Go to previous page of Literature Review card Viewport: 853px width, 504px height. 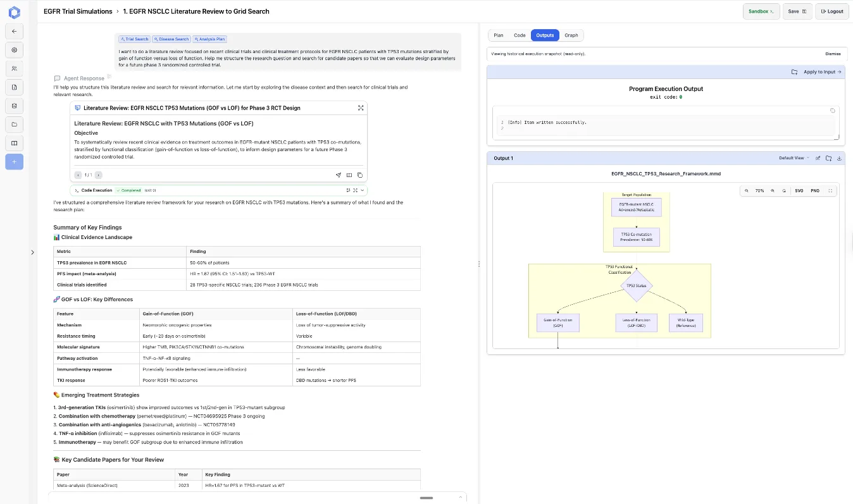click(78, 175)
